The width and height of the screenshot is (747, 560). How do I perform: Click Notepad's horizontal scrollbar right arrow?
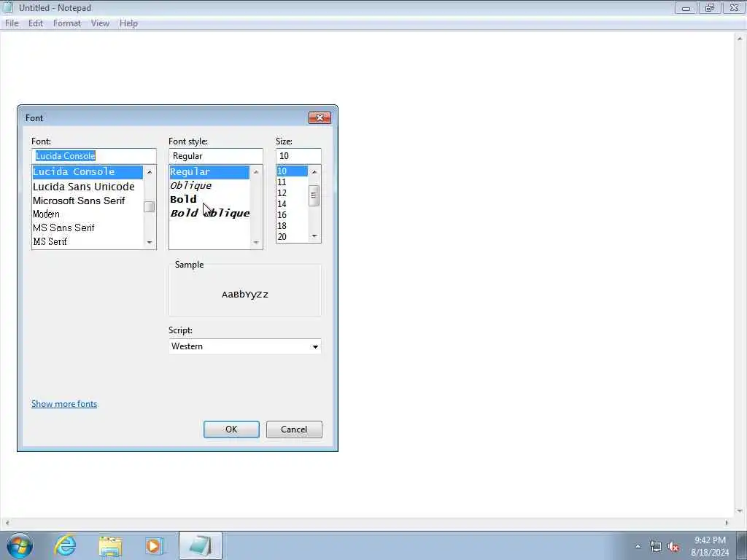click(x=727, y=523)
